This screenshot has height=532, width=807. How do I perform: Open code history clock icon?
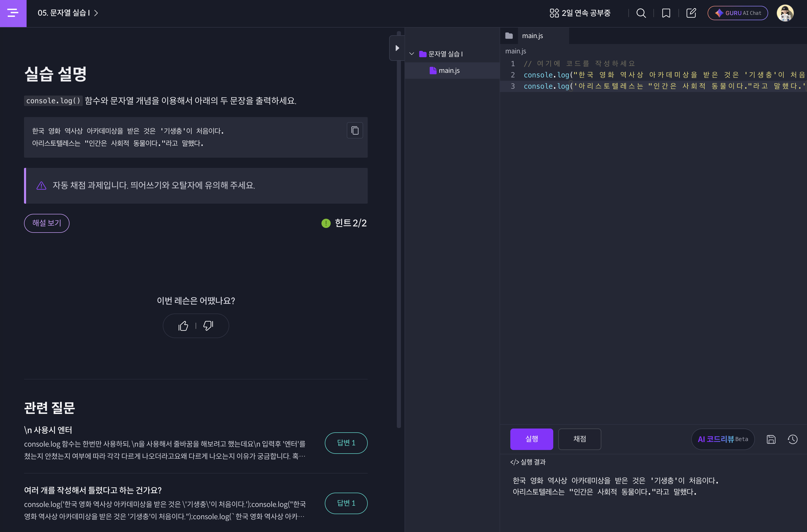(792, 440)
